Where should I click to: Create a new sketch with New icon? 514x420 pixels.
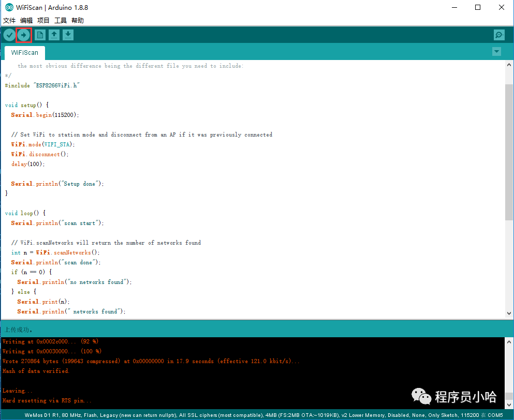[40, 35]
